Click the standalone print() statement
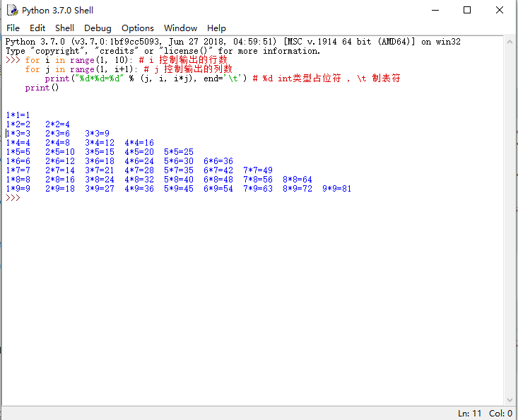 click(42, 88)
